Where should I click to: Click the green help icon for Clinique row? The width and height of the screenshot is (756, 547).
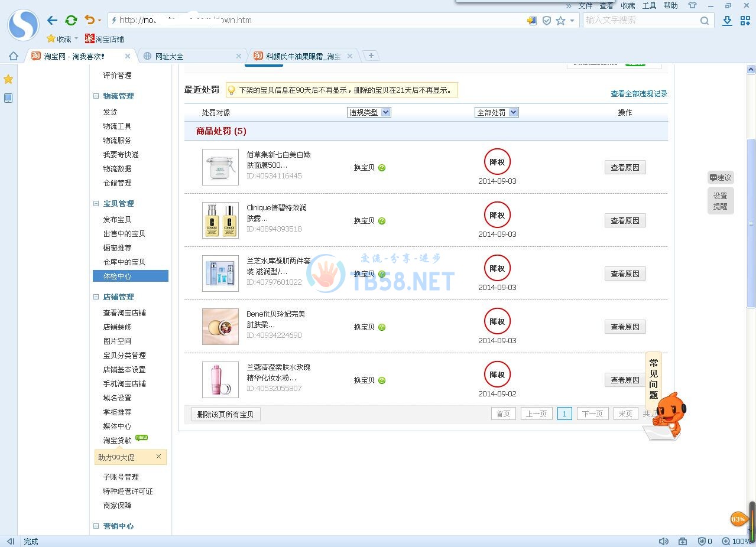pos(382,221)
